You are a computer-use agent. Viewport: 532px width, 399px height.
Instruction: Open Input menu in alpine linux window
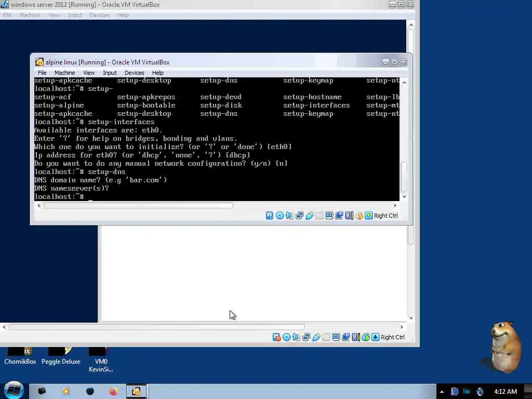[110, 73]
